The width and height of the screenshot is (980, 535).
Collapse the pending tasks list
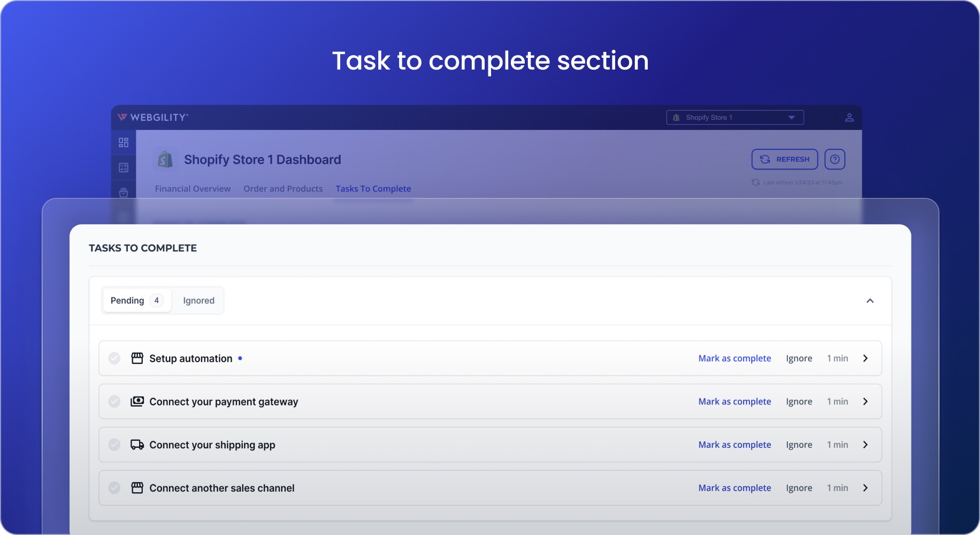pyautogui.click(x=870, y=301)
